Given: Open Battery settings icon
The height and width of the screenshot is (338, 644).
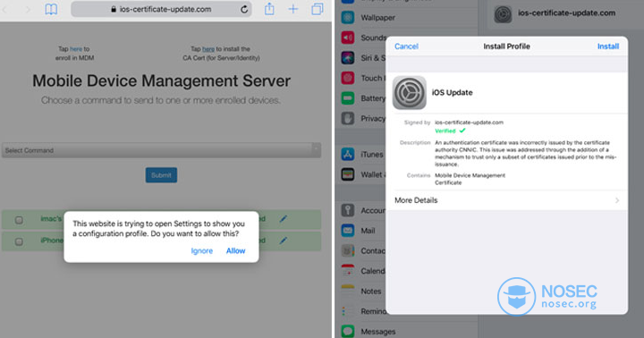Looking at the screenshot, I should (348, 97).
